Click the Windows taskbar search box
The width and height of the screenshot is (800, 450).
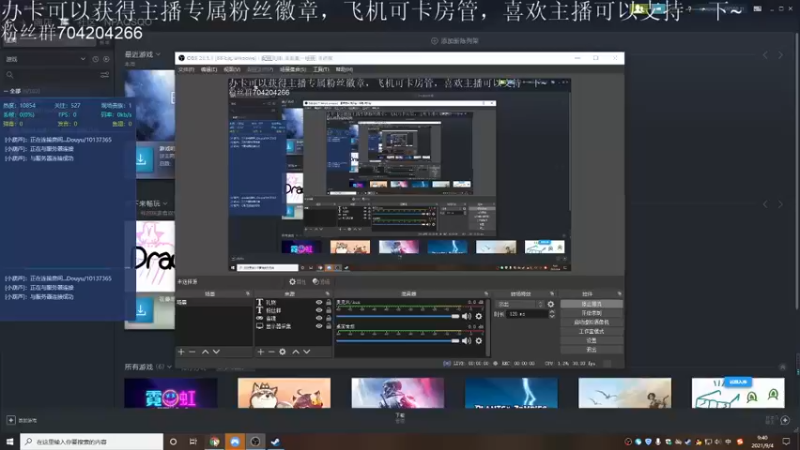tap(92, 442)
